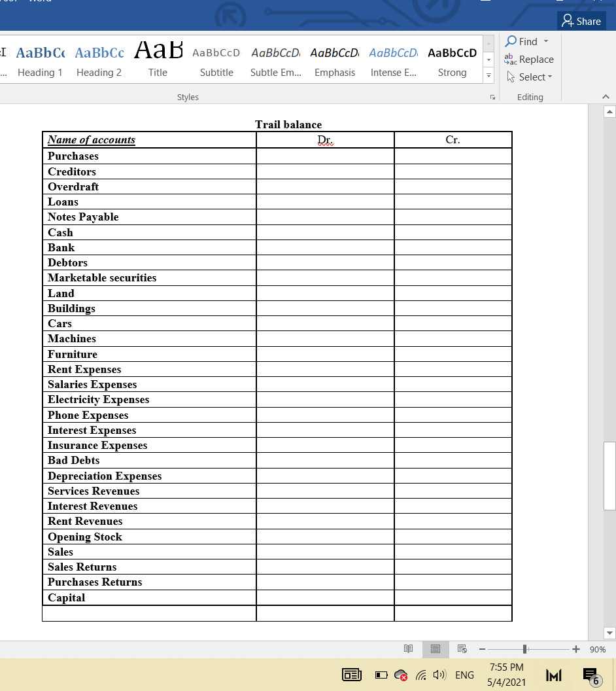Screen dimensions: 616x691
Task: Click the Depreciation Expenses row label
Action: pyautogui.click(x=105, y=476)
